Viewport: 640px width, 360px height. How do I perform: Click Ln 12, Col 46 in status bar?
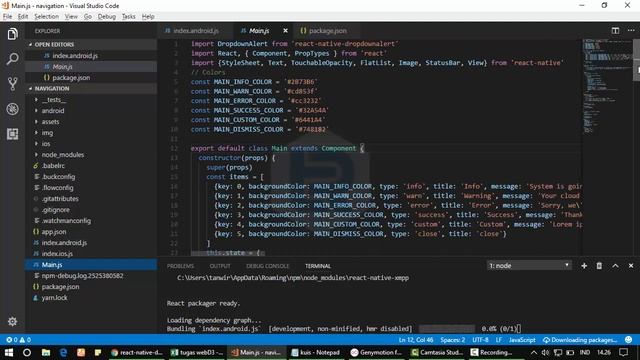tap(416, 340)
